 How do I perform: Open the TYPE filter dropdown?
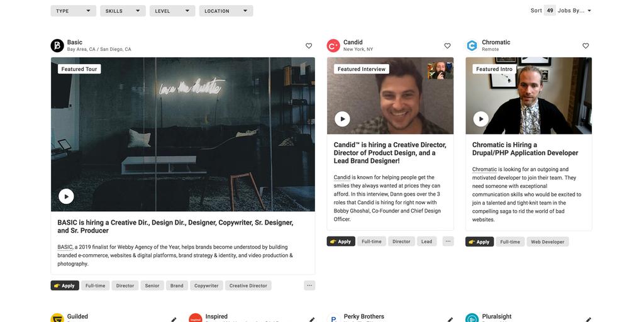[73, 11]
